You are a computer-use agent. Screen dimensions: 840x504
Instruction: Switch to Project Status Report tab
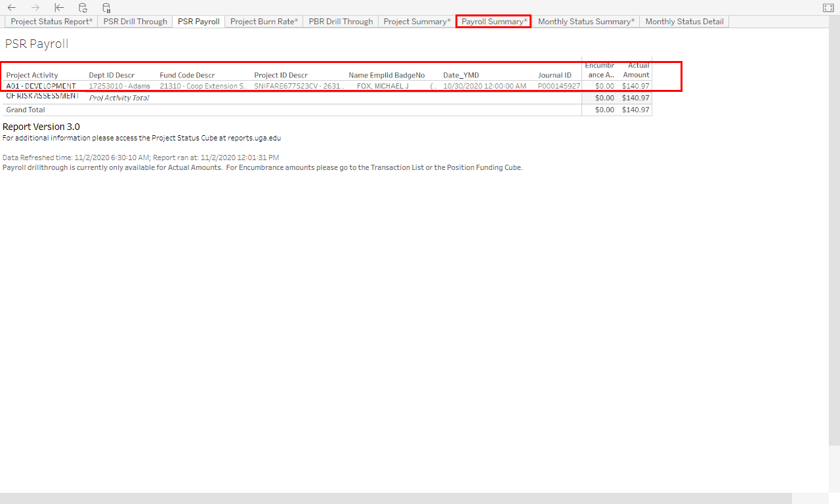click(52, 22)
